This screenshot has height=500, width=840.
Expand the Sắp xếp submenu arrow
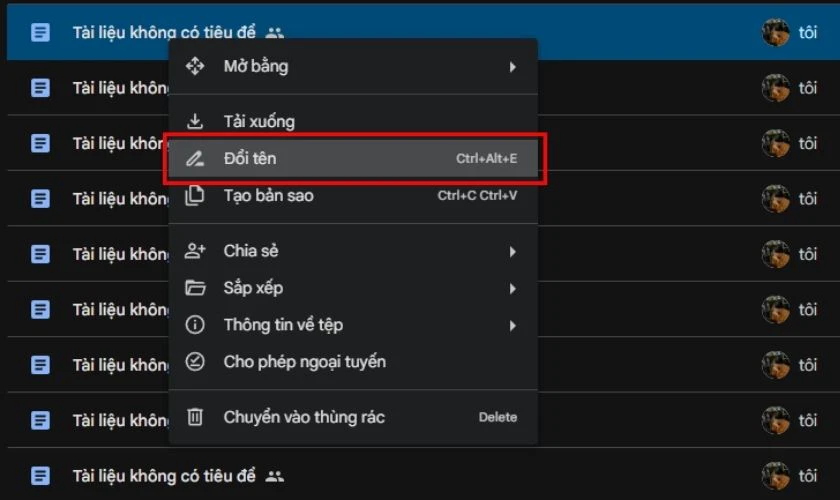[x=513, y=289]
